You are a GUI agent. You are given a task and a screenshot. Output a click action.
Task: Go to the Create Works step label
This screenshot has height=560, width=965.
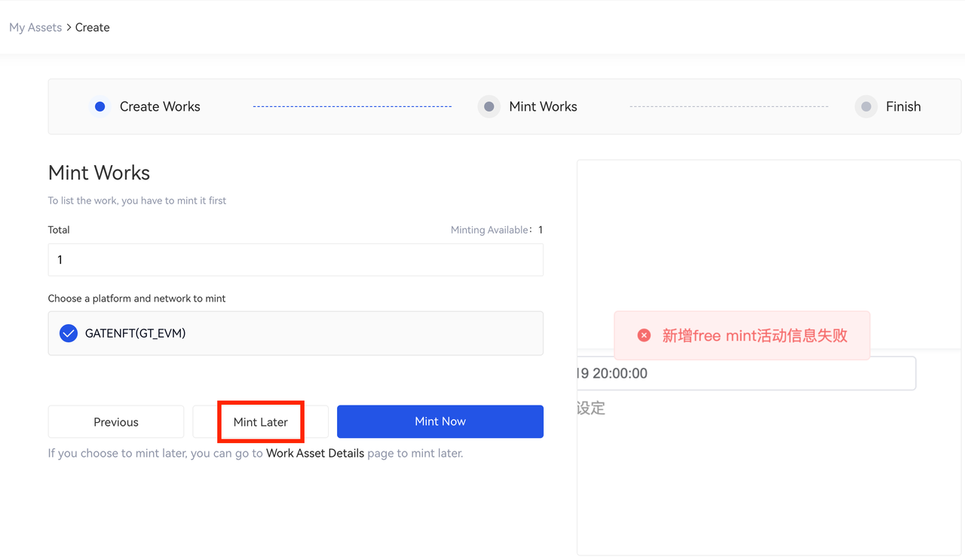[x=160, y=107]
